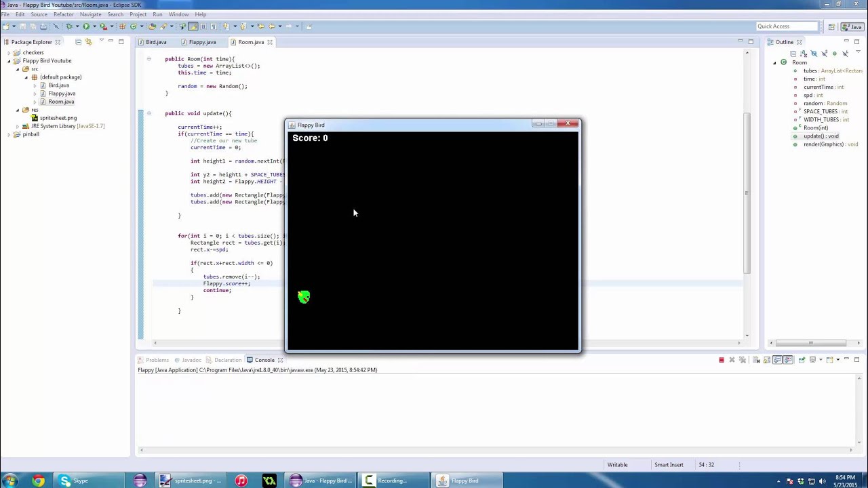Viewport: 868px width, 488px height.
Task: Select update() : void in Outline
Action: [x=821, y=136]
